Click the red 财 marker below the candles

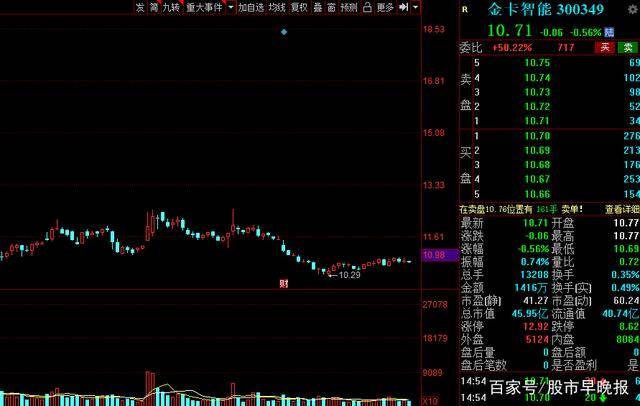click(284, 283)
